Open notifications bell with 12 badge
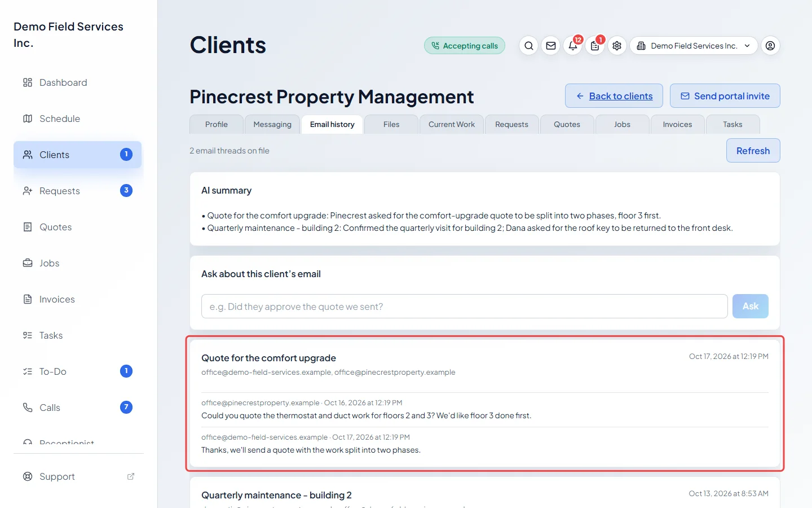 pos(573,46)
